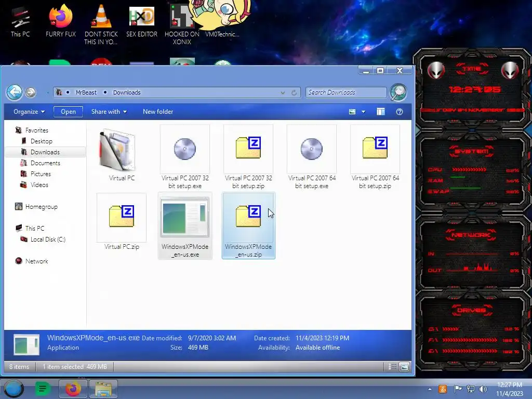Open the VLC cone desktop shortcut
The width and height of the screenshot is (532, 399).
coord(101,24)
